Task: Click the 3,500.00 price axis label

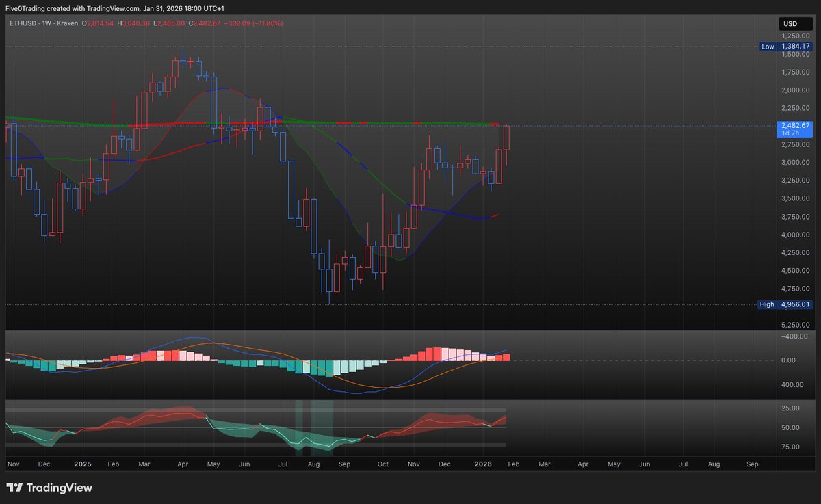Action: (796, 199)
